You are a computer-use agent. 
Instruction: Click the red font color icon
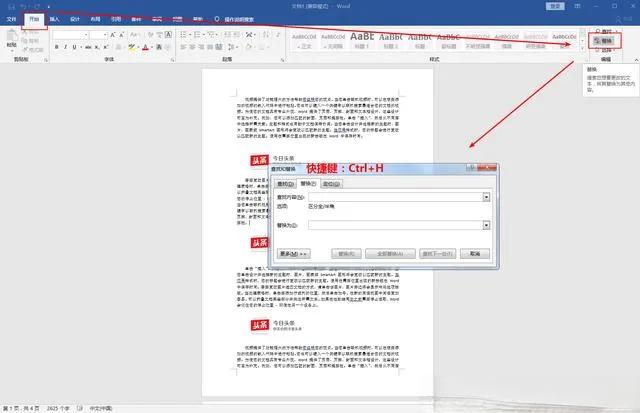(145, 47)
